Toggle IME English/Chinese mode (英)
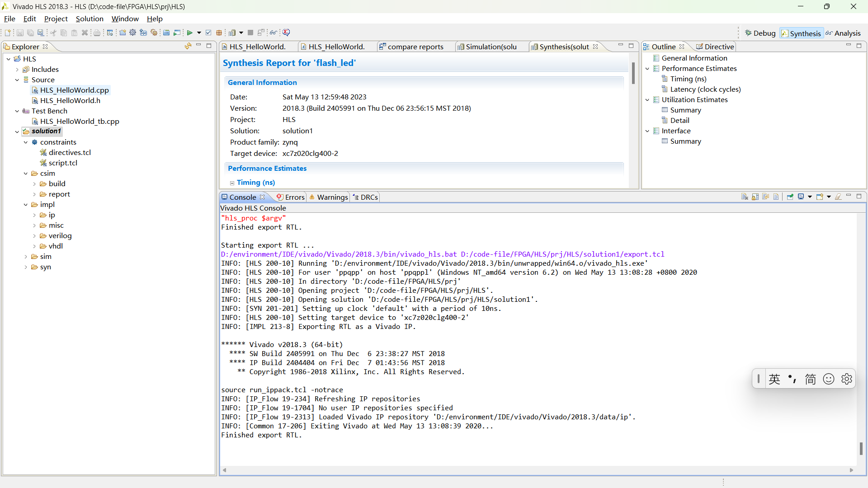Screen dimensions: 868x488 point(774,379)
